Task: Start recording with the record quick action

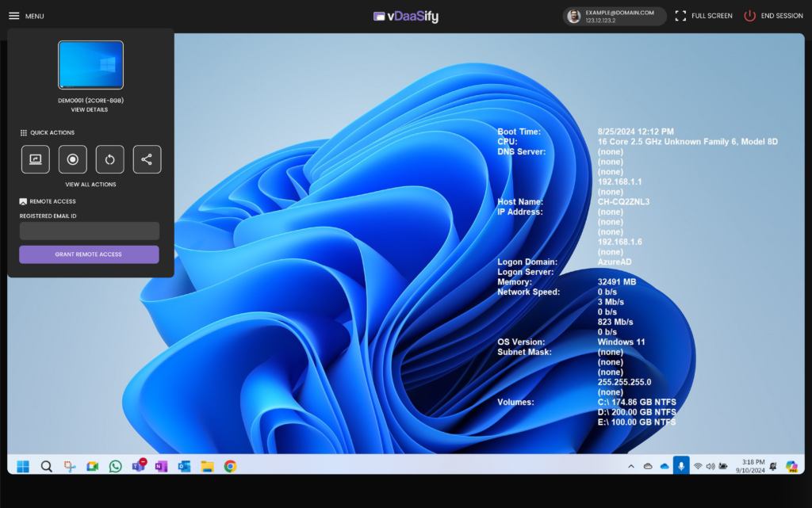Action: (x=73, y=159)
